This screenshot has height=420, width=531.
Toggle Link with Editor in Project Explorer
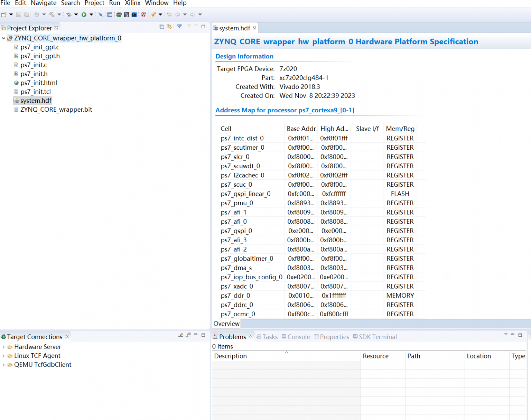point(169,27)
